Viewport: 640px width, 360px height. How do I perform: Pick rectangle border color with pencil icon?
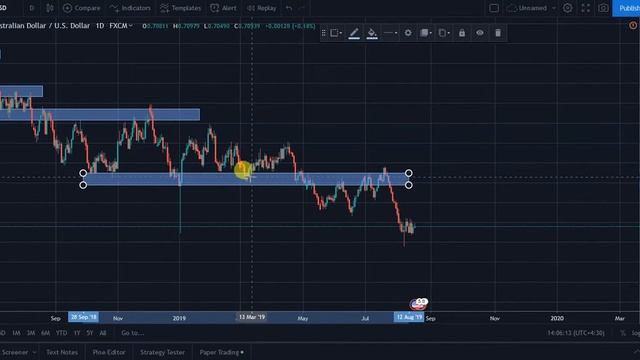354,33
